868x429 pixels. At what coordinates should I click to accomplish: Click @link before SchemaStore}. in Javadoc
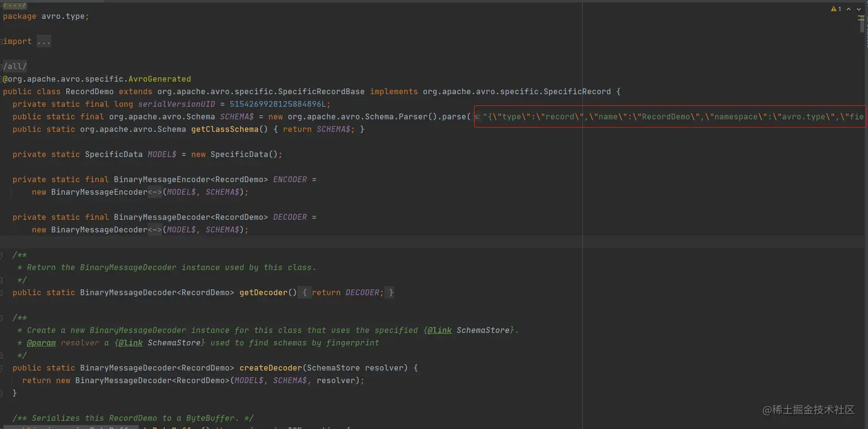[440, 330]
